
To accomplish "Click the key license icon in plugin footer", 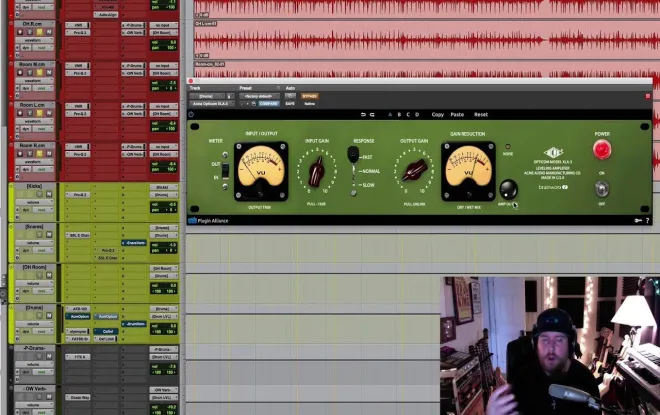I will [638, 221].
